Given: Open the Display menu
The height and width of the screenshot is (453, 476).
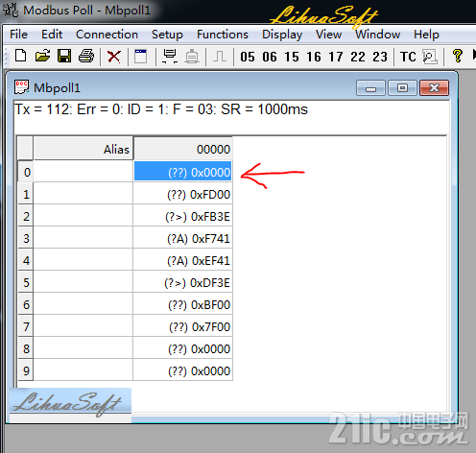Looking at the screenshot, I should point(282,35).
